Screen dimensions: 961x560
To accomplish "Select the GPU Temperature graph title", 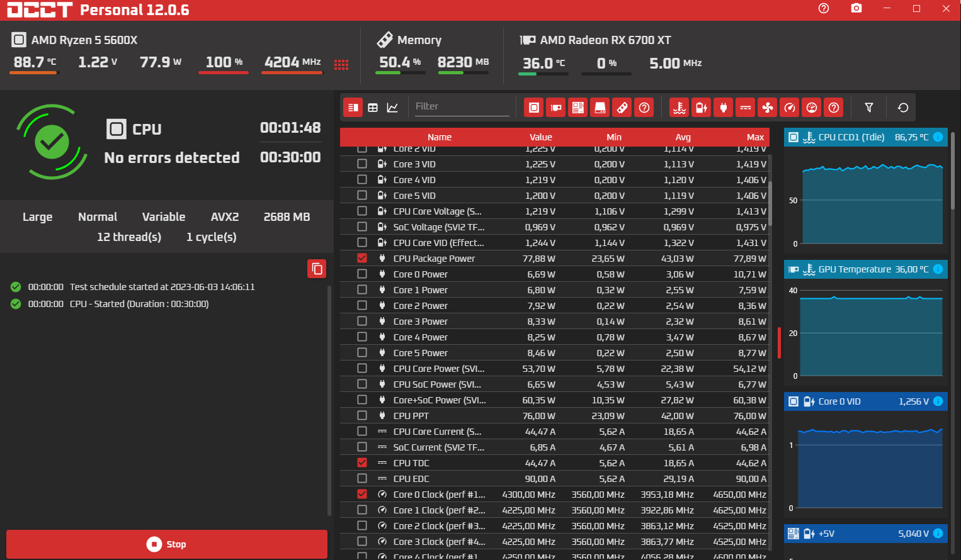I will pos(855,269).
